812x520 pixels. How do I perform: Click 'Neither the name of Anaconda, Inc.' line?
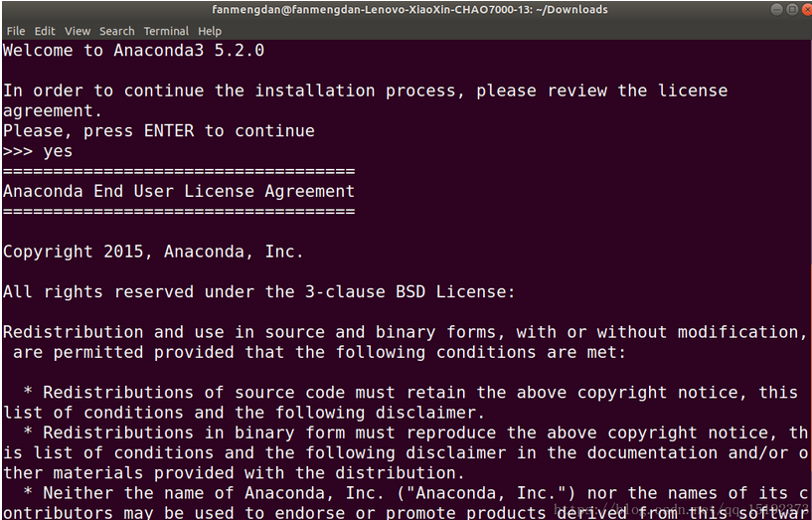tap(414, 493)
